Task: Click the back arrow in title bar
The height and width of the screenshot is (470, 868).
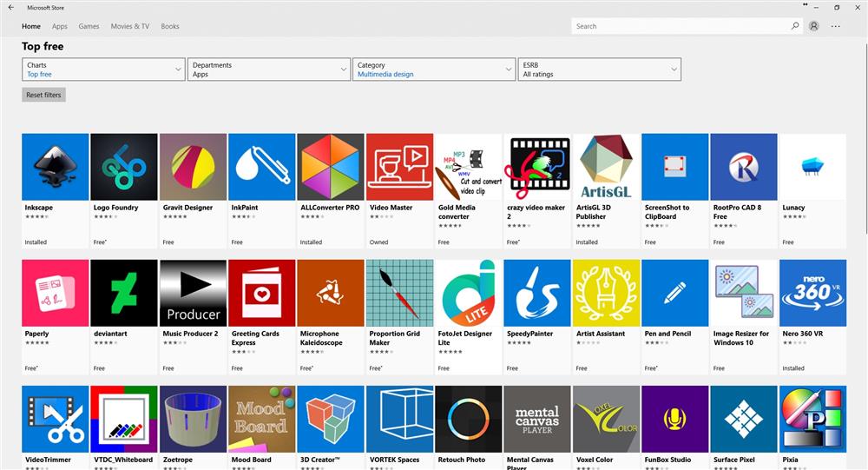Action: tap(11, 8)
